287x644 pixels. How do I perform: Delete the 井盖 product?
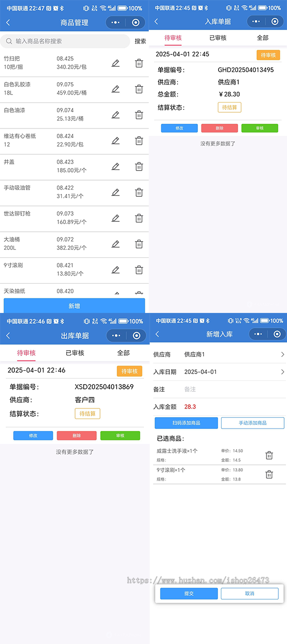139,166
